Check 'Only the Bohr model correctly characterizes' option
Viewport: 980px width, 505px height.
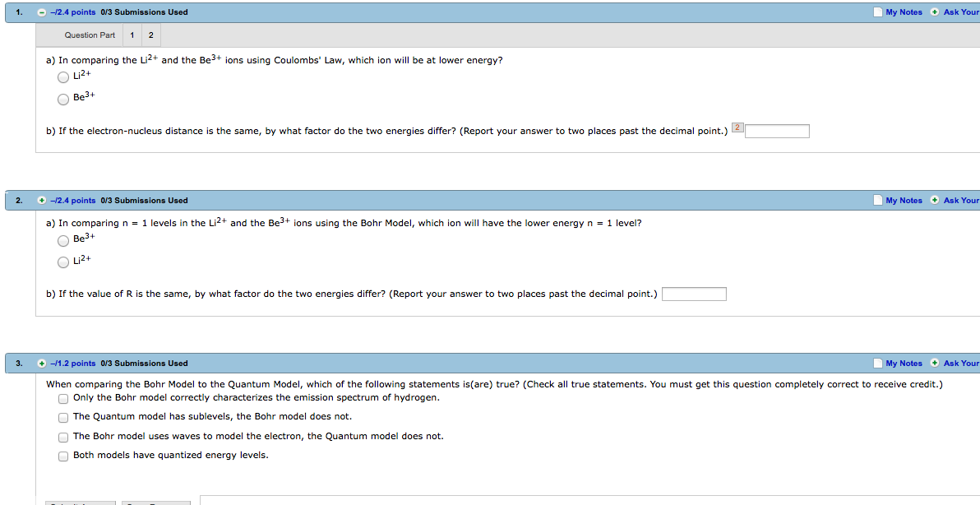click(63, 399)
